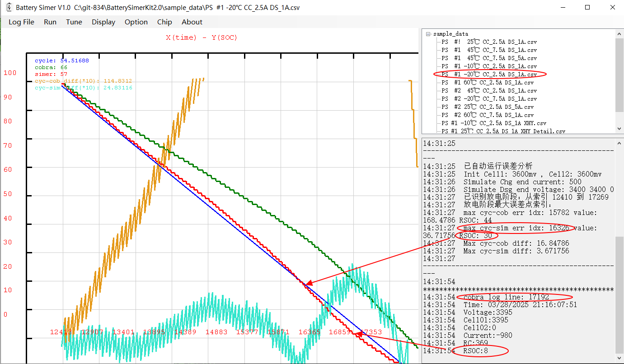This screenshot has height=364, width=624.
Task: Click x-axis label 13401
Action: (x=123, y=332)
